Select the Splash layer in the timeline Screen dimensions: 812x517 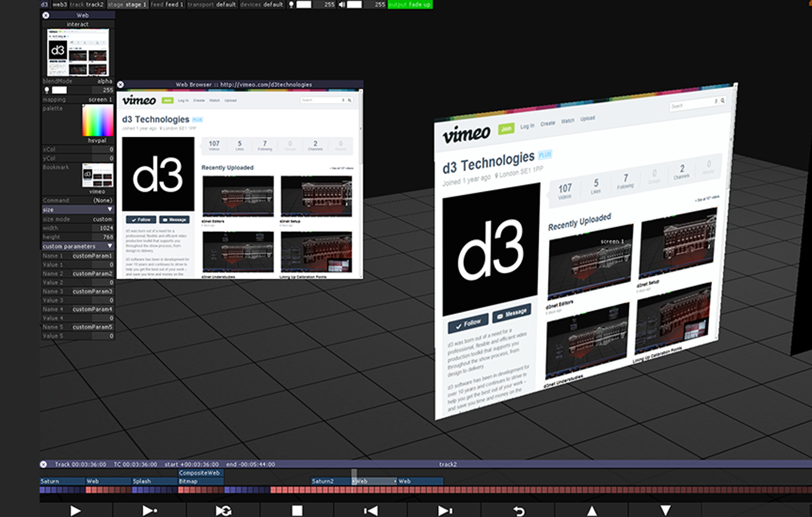(154, 481)
